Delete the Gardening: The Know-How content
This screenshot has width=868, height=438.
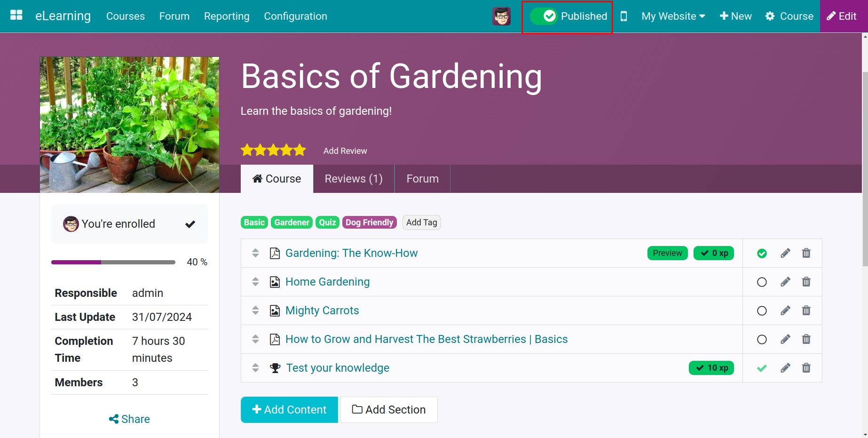click(806, 253)
